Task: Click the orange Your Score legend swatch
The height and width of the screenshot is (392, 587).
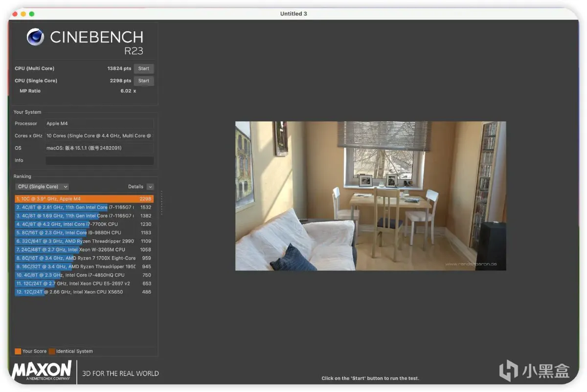Action: click(x=18, y=351)
